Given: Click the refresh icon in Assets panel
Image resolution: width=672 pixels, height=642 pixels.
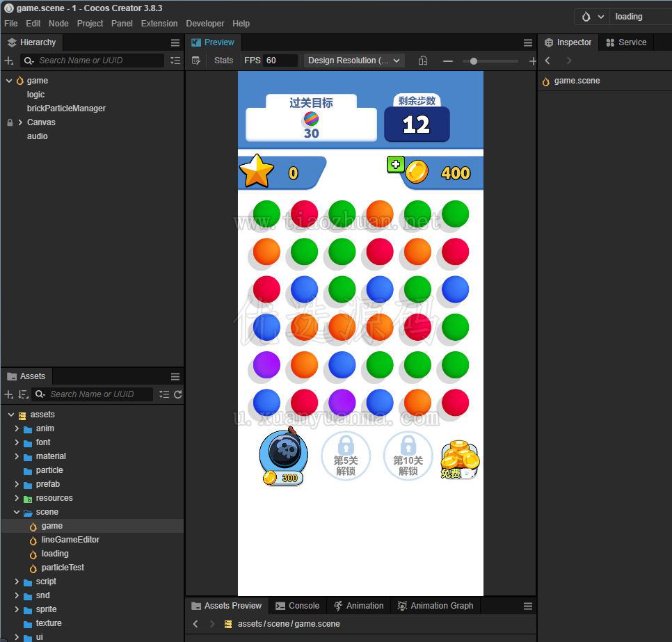Looking at the screenshot, I should 178,394.
